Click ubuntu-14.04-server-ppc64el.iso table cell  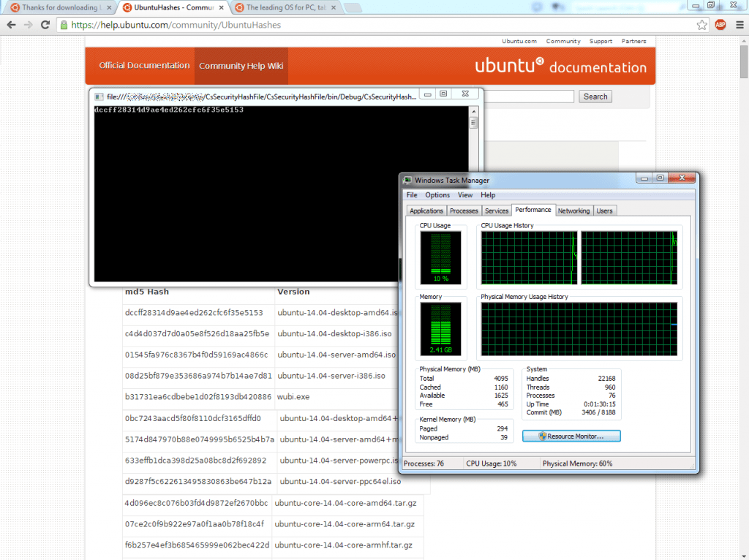point(340,481)
